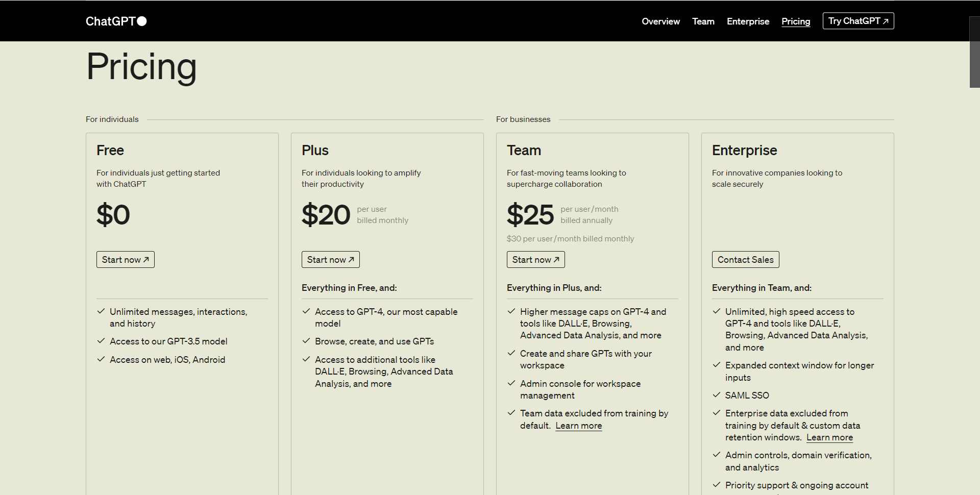
Task: Click 'Higher message caps on GPT-4' feature
Action: 593,324
